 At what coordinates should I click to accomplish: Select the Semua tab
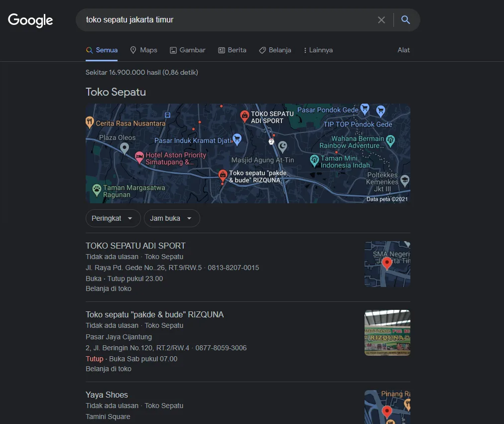click(x=102, y=50)
